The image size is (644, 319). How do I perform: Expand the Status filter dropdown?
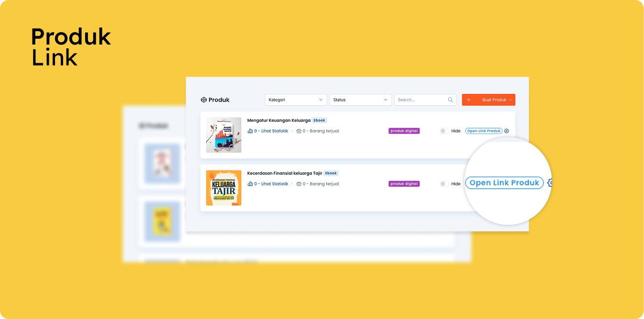tap(360, 100)
